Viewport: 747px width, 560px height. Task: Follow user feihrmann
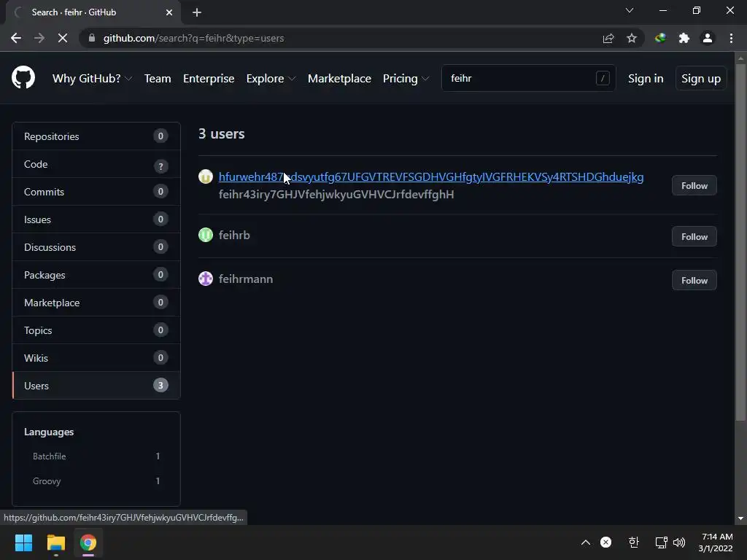click(694, 280)
